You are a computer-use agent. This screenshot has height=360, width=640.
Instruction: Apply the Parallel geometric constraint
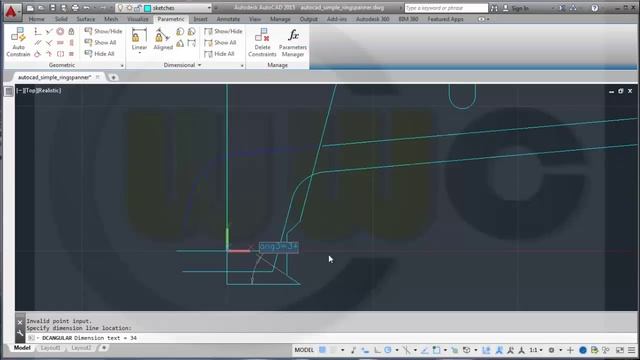(38, 42)
